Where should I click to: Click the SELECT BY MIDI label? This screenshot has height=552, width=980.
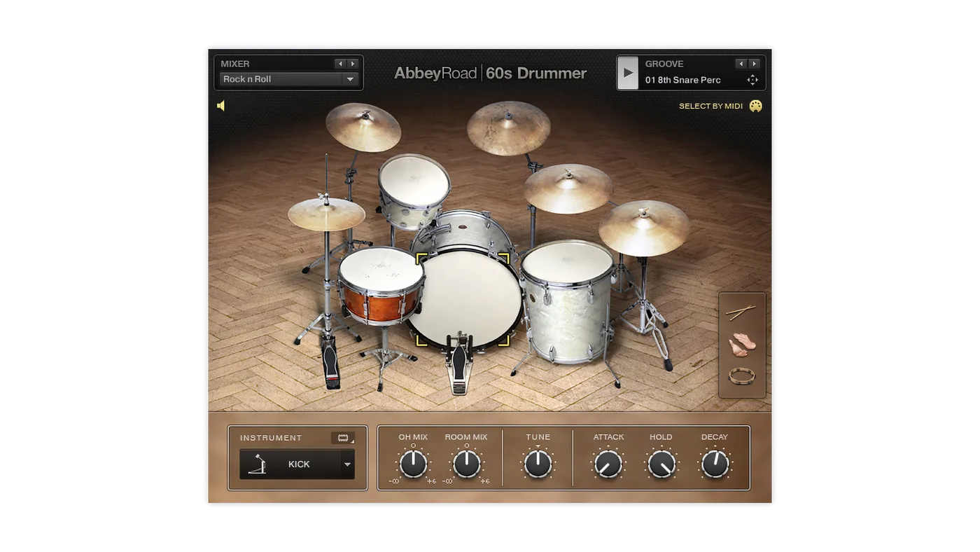[x=710, y=106]
